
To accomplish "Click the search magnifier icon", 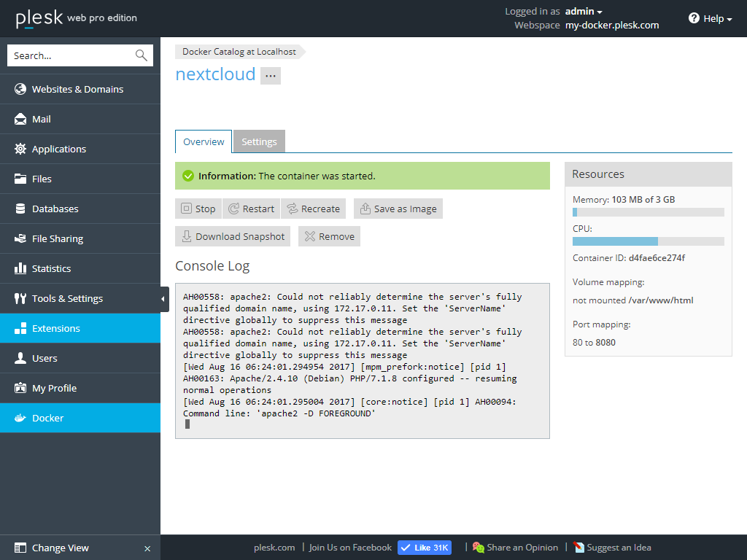I will [x=141, y=55].
